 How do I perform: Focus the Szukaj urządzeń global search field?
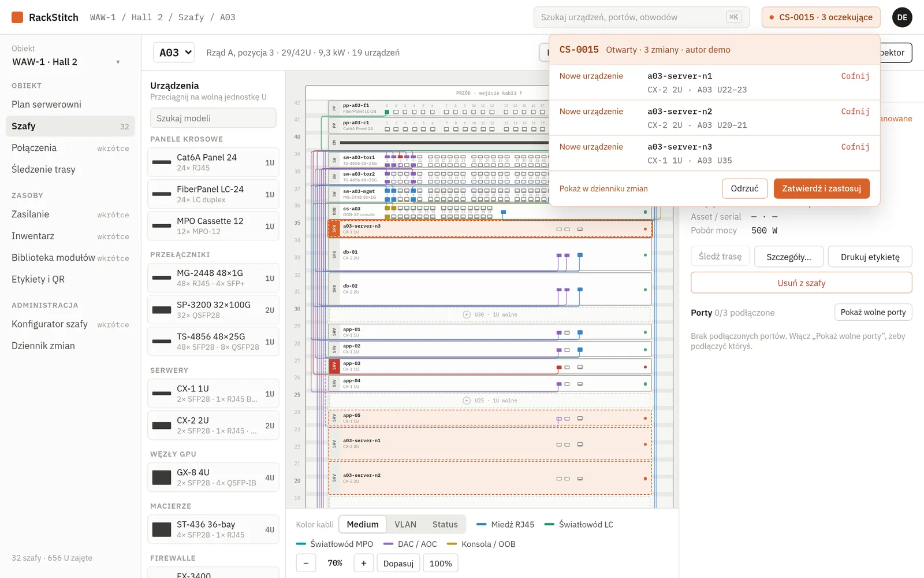pyautogui.click(x=641, y=17)
